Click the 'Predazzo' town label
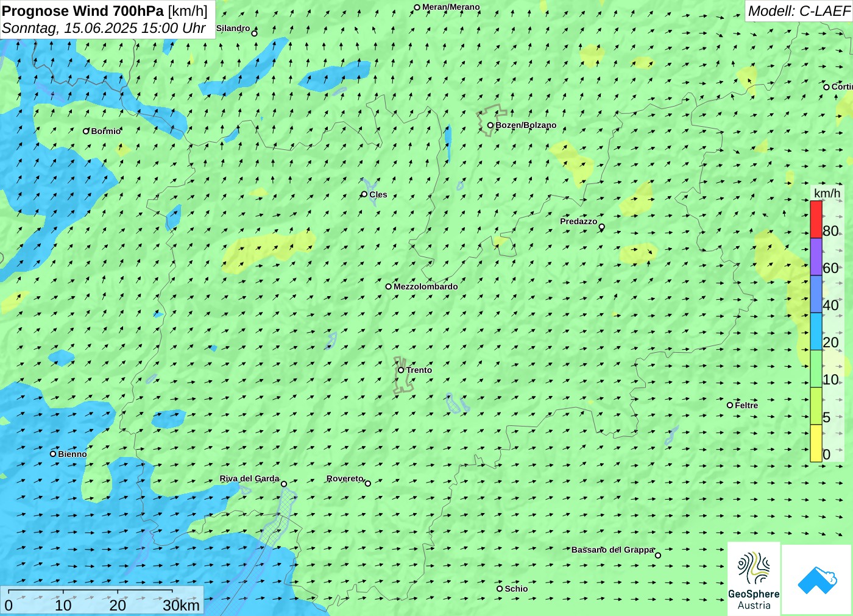The image size is (853, 616). (579, 221)
